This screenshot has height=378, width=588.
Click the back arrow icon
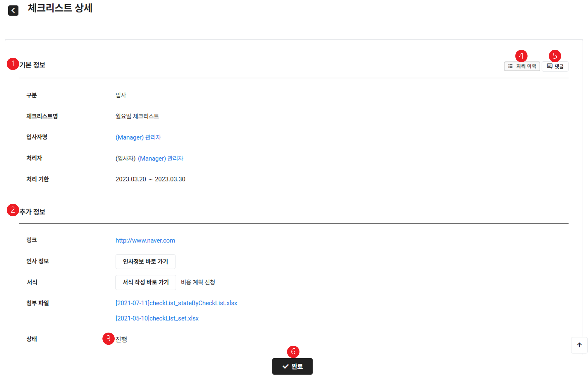13,11
